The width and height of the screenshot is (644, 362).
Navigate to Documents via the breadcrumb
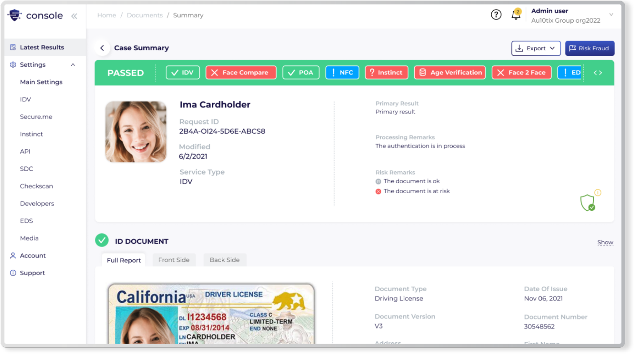click(x=145, y=15)
